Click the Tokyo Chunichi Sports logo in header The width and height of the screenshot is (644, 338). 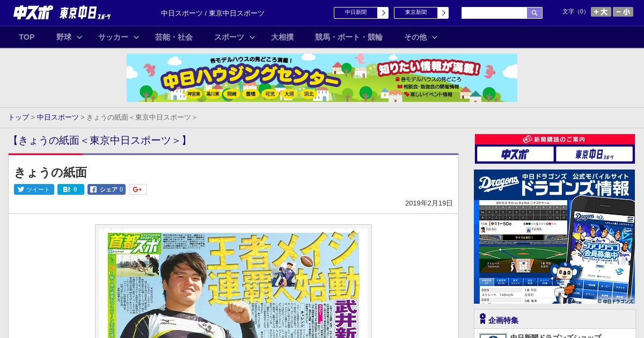point(85,13)
